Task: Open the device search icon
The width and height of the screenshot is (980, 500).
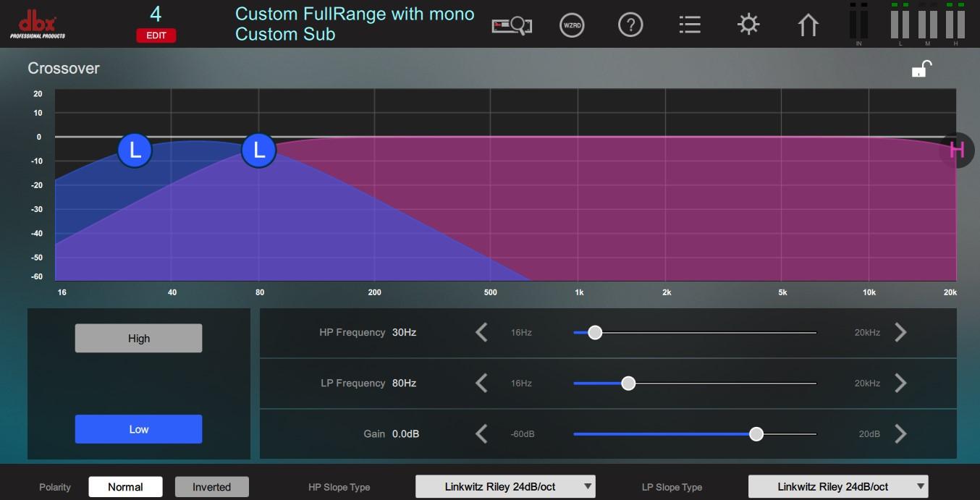Action: coord(512,25)
